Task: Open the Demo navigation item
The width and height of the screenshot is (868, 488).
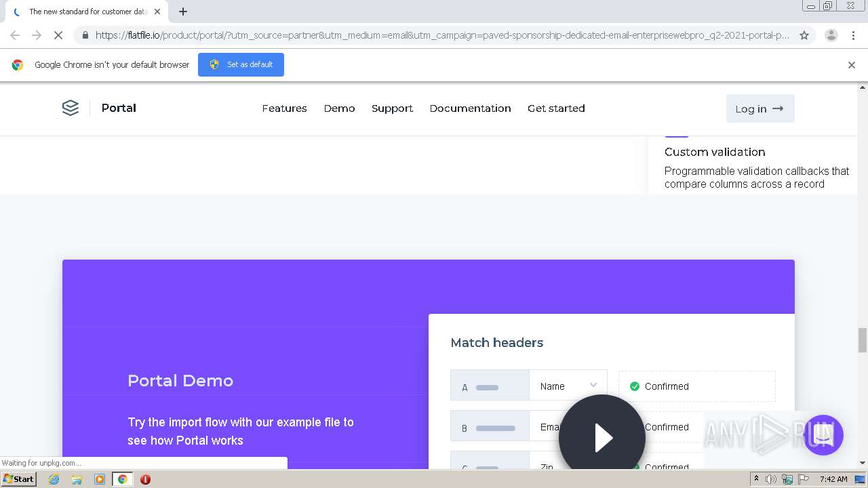Action: coord(339,108)
